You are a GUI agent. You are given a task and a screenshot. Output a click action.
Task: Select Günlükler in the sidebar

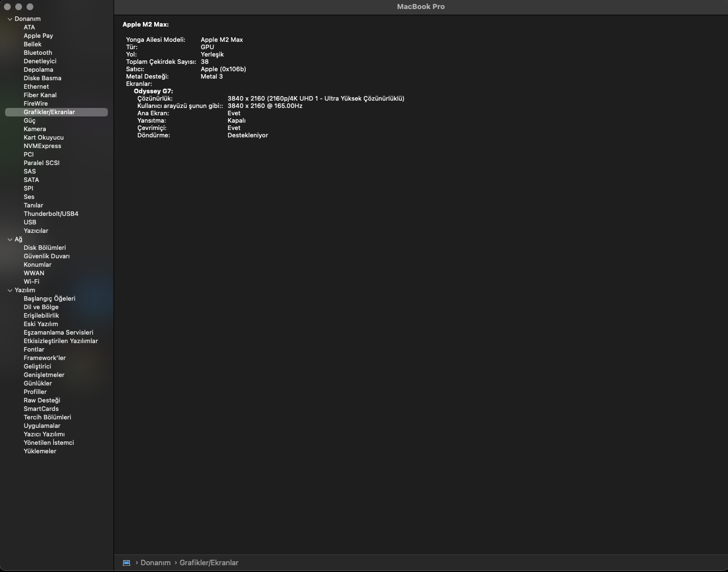(x=38, y=383)
